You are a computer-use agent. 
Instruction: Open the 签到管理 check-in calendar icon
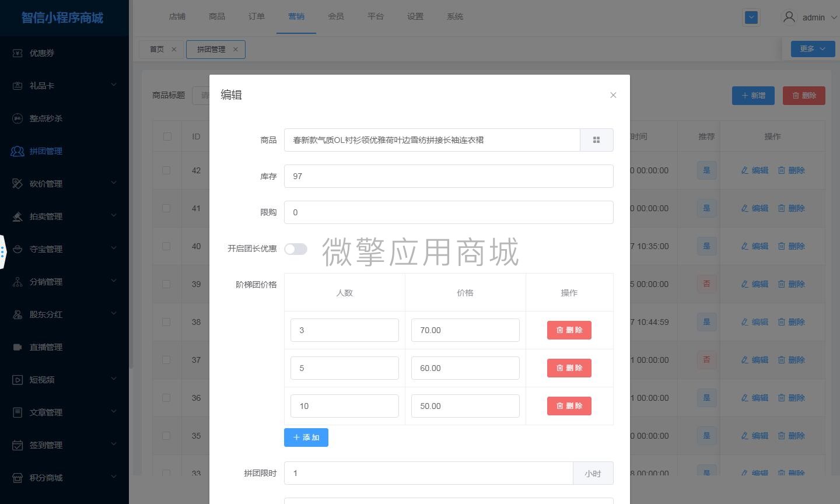[x=17, y=445]
